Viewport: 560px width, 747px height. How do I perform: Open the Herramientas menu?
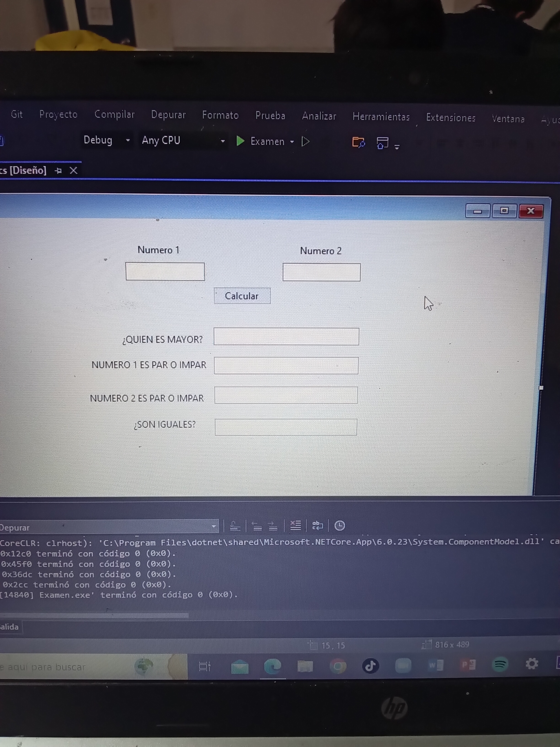click(381, 116)
